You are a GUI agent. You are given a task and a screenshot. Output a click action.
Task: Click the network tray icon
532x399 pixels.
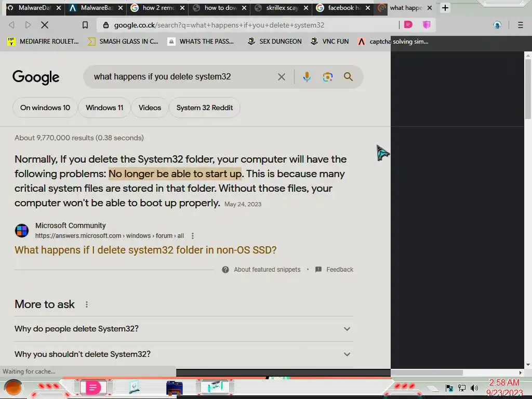[462, 388]
